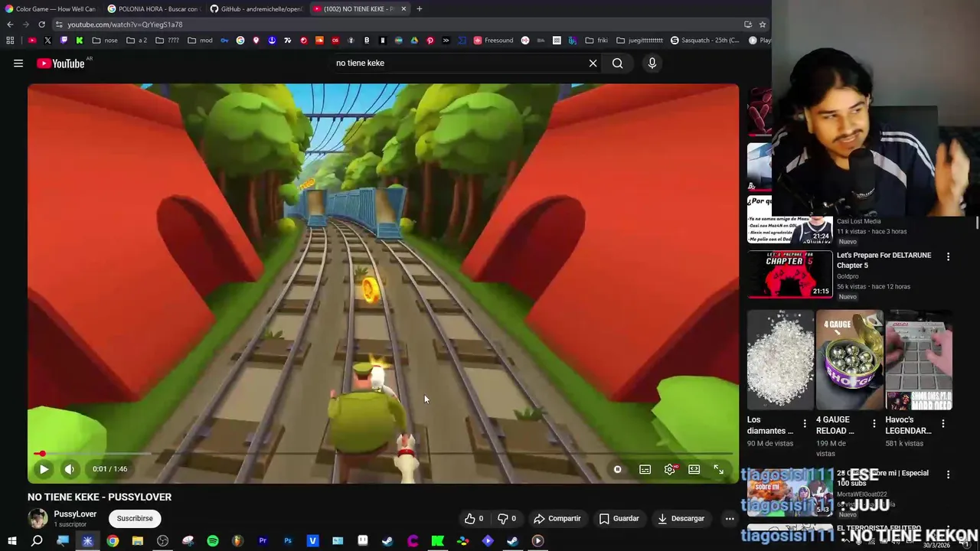
Task: Subscribe to PussyLover with Suscribirse
Action: [x=135, y=518]
